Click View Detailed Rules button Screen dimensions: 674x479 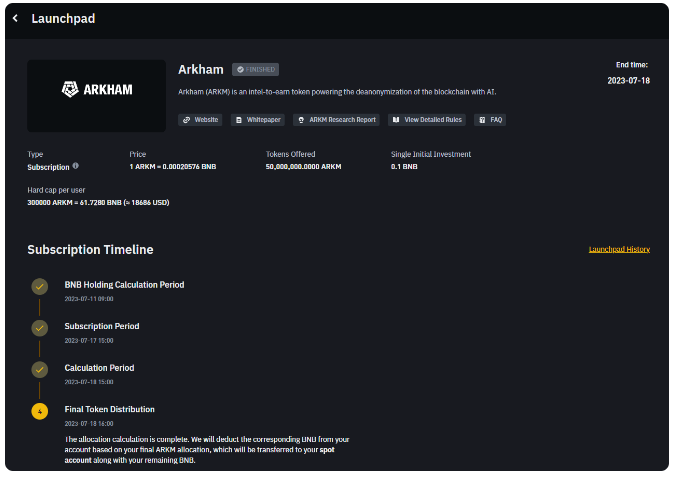click(x=426, y=120)
